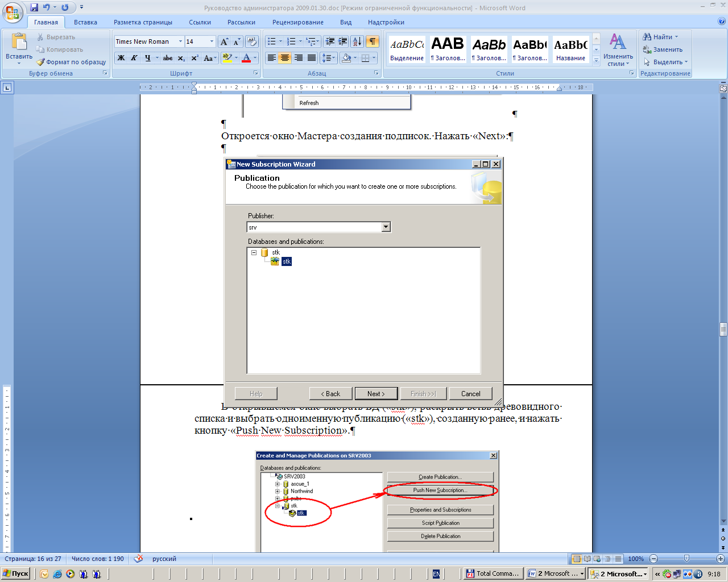This screenshot has width=728, height=582.
Task: Decrease paragraph indent
Action: click(330, 41)
